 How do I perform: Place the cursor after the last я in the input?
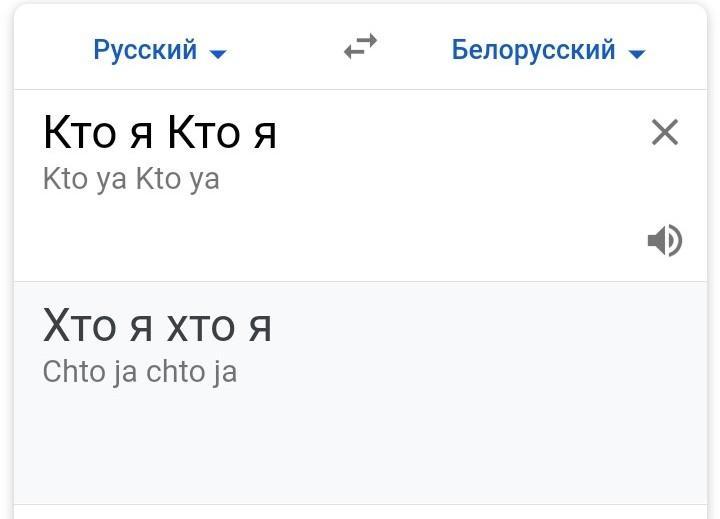[x=277, y=132]
